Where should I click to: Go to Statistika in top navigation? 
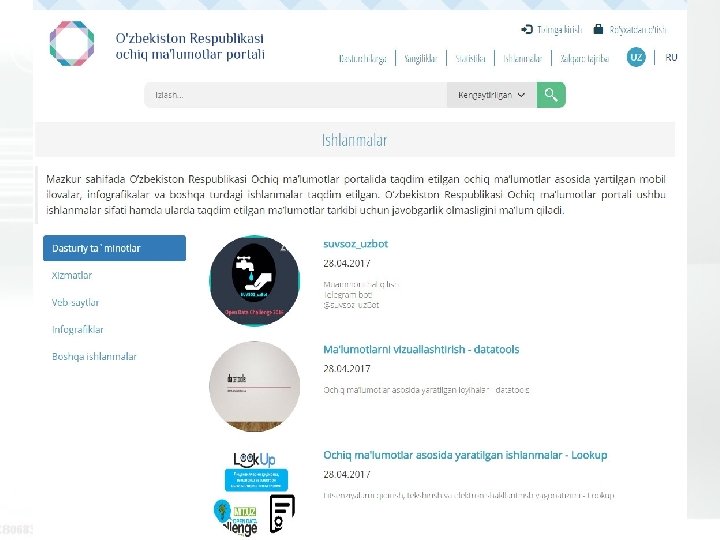point(470,58)
